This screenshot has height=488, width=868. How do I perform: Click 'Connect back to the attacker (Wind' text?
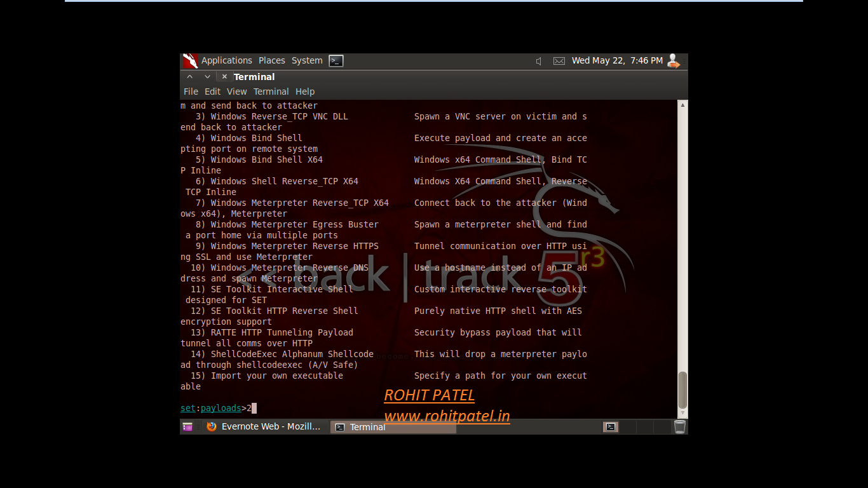[x=501, y=203]
